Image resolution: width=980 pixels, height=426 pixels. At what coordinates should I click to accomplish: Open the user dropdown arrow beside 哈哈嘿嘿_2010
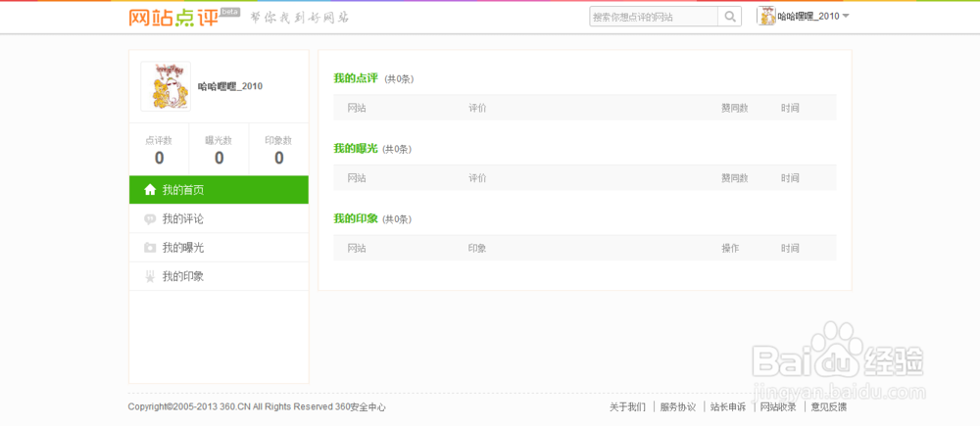(846, 17)
